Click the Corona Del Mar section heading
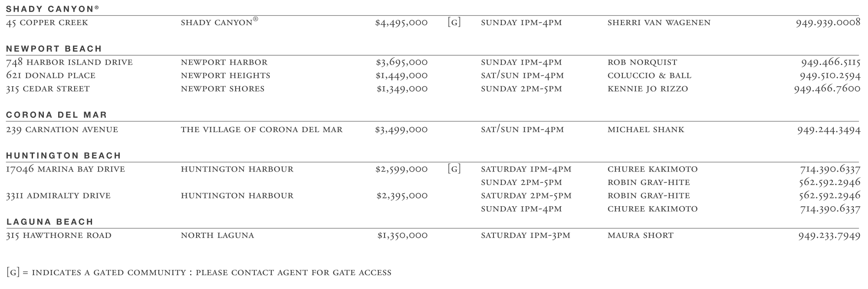Viewport: 868px width, 289px height. (x=56, y=115)
